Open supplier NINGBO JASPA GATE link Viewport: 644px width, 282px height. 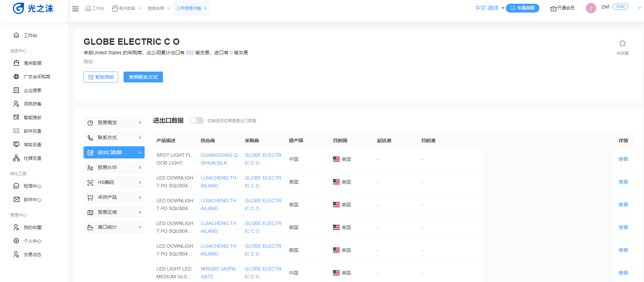click(x=218, y=272)
